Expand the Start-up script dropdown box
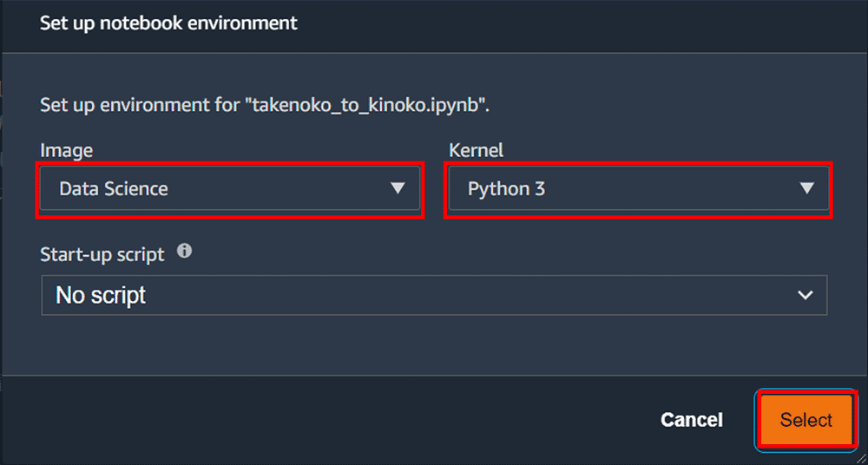 tap(434, 296)
